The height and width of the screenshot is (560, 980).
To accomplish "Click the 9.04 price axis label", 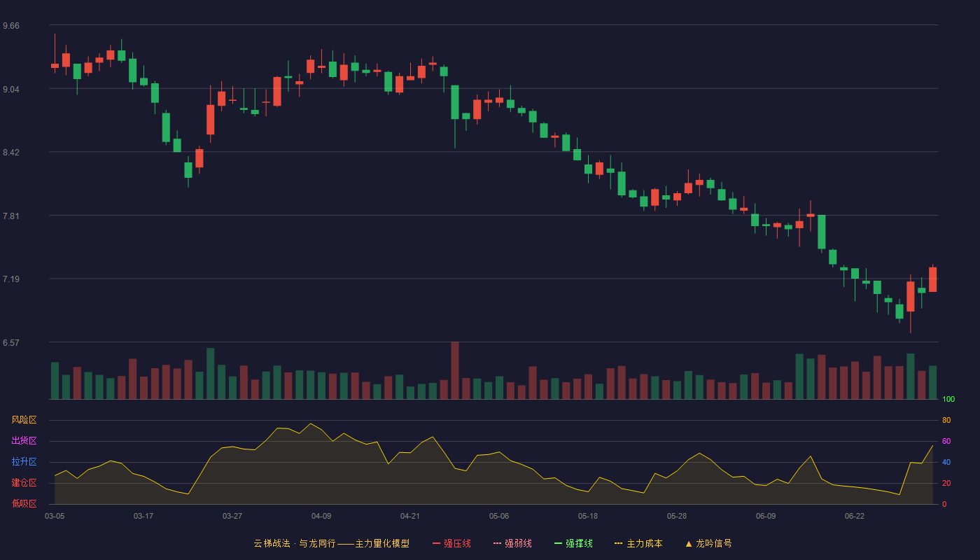I will point(11,89).
